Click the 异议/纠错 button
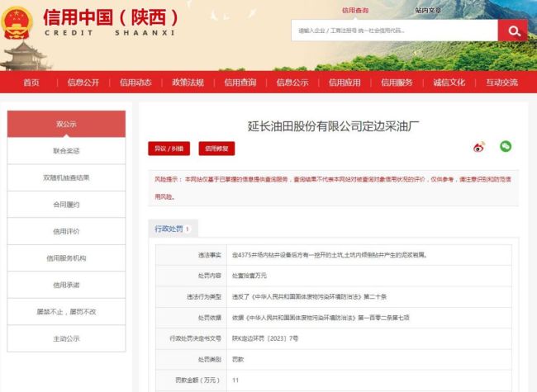This screenshot has height=392, width=537. pyautogui.click(x=169, y=149)
